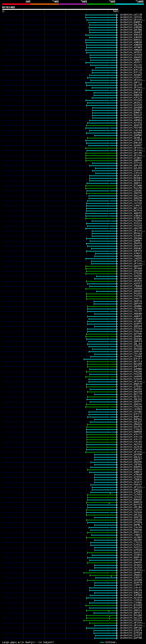This screenshot has width=146, height=644.
Task: Select the UniRef100_P42653 label
Action: point(131,294)
